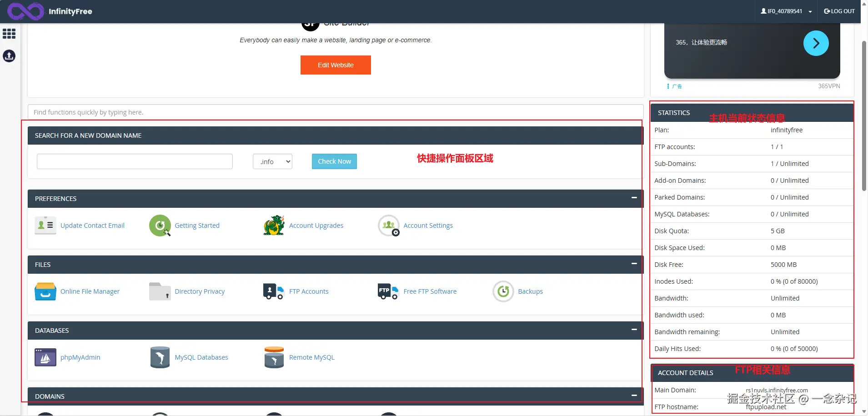Open the ad options icon beside 广告

point(668,86)
